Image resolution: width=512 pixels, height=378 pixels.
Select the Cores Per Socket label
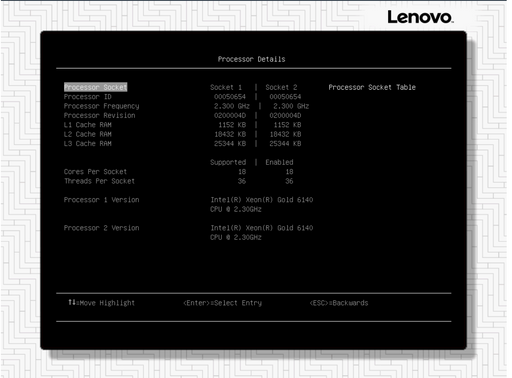(x=95, y=172)
